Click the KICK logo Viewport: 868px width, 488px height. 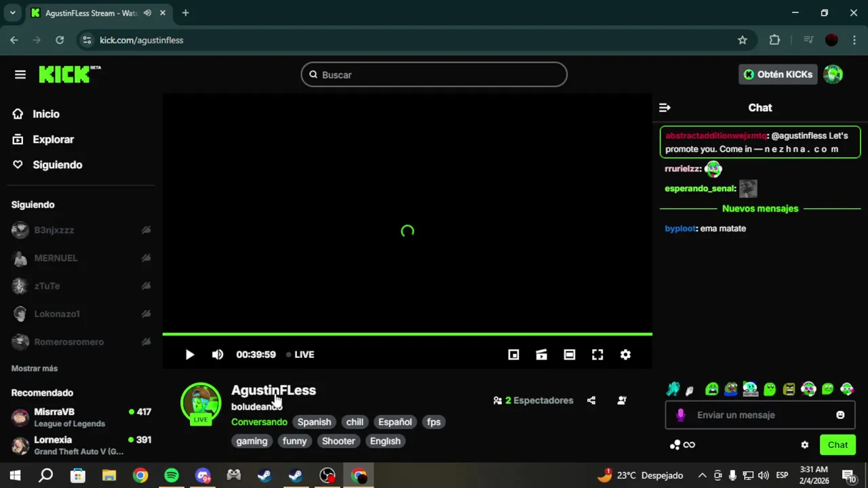pos(69,75)
